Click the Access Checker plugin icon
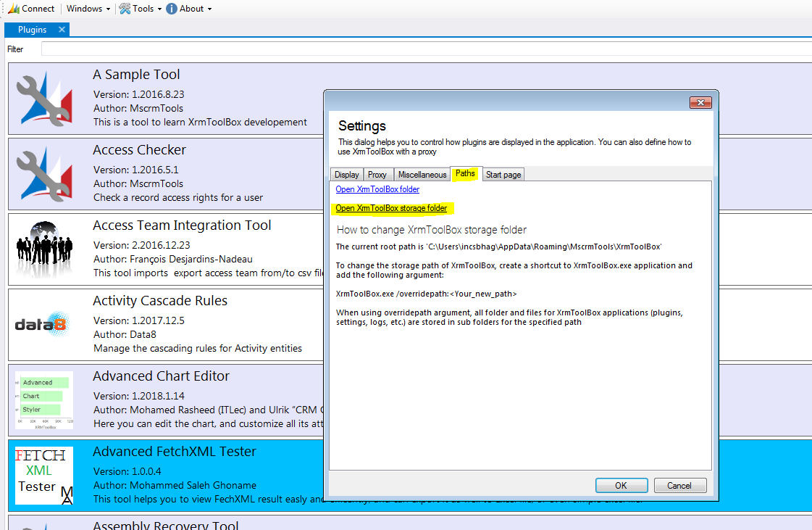 (44, 174)
